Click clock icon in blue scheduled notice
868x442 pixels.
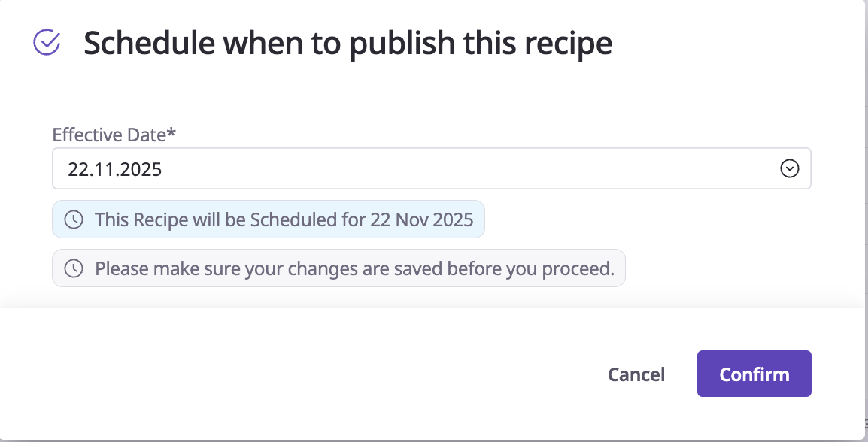(x=73, y=219)
